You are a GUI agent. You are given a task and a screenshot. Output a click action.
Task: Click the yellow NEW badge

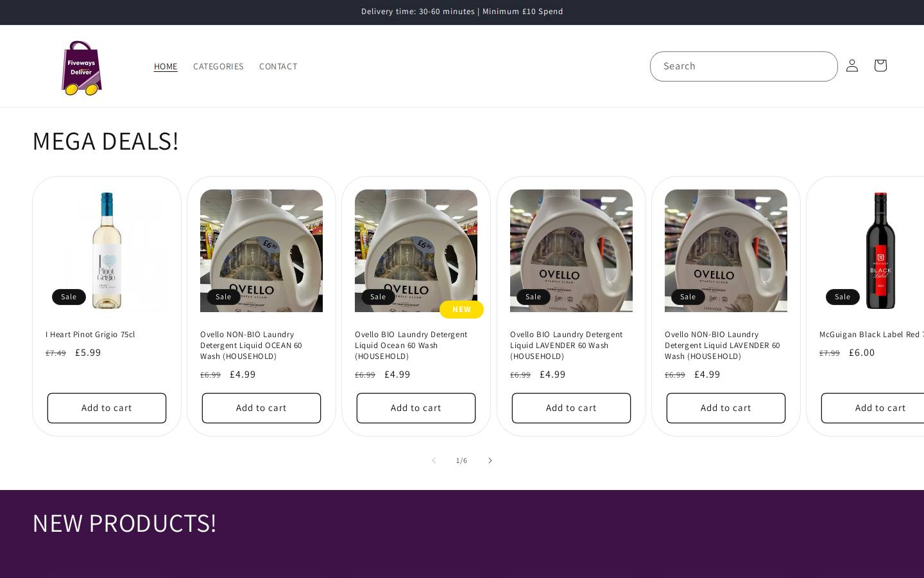point(461,310)
